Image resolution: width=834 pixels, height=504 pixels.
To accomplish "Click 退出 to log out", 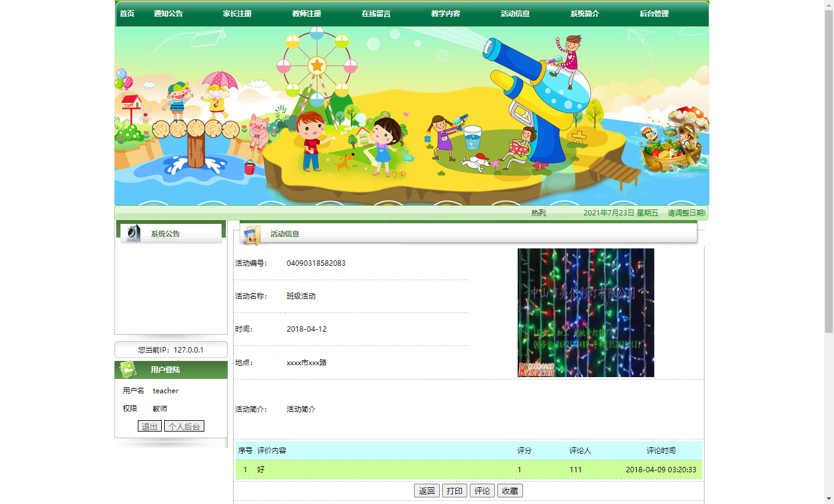I will point(149,426).
